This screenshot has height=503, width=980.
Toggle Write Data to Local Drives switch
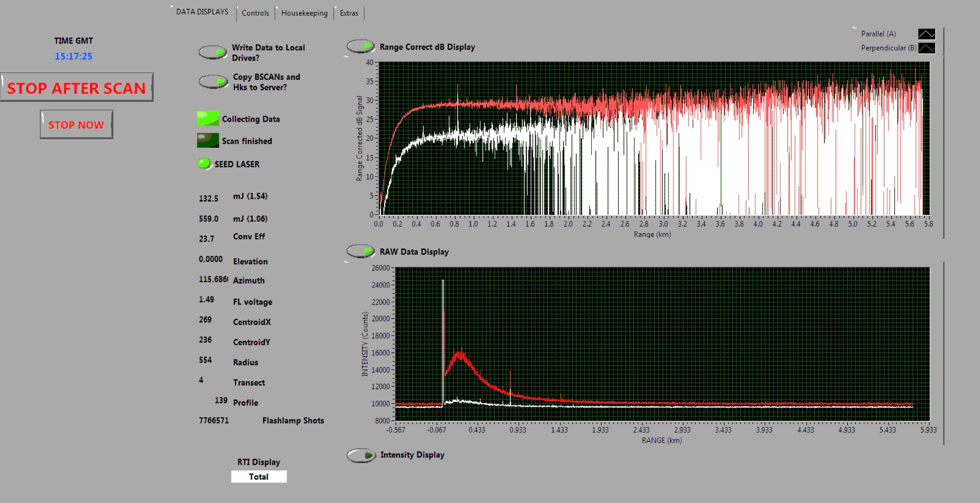(x=213, y=52)
